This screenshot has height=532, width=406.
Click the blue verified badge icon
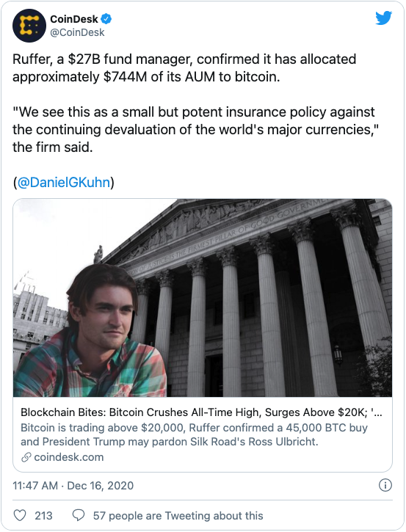(x=106, y=19)
